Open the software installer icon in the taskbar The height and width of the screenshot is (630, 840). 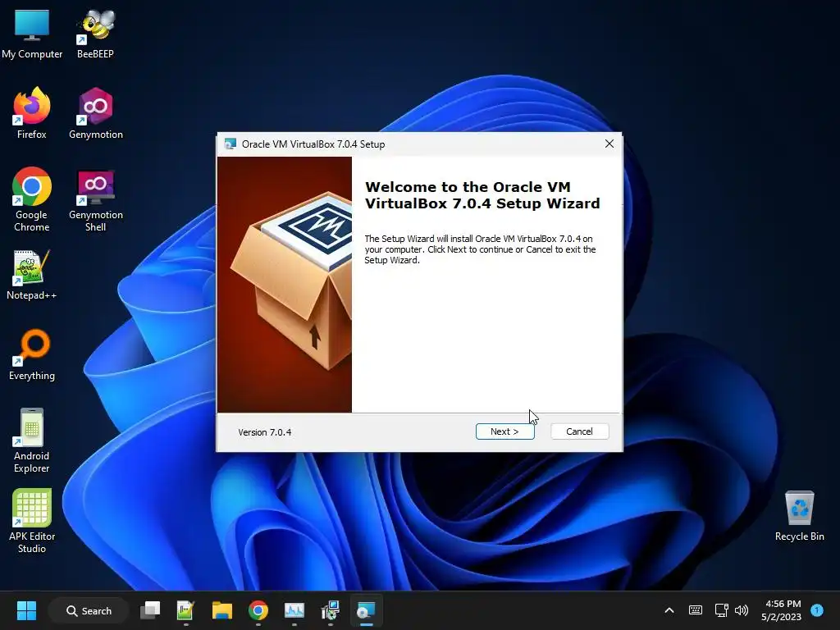(330, 610)
